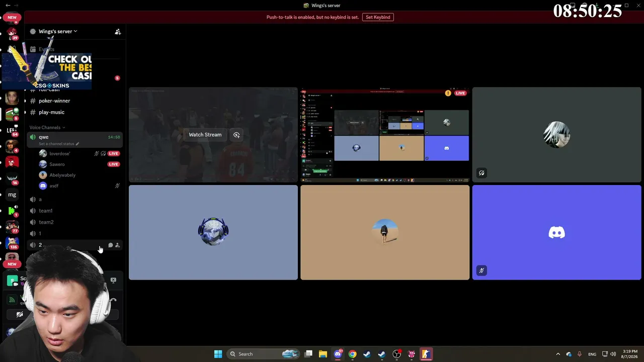Viewport: 644px width, 362px height.
Task: Join the voice channel named a
Action: pos(74,200)
